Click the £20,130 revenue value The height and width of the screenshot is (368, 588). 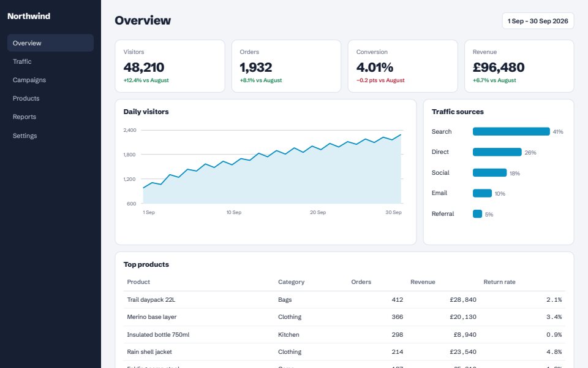tap(463, 317)
